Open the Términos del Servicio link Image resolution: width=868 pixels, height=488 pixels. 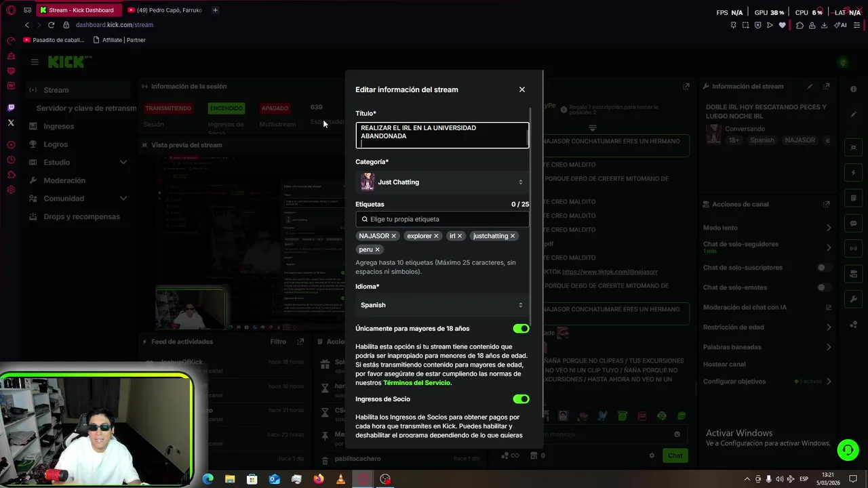416,383
